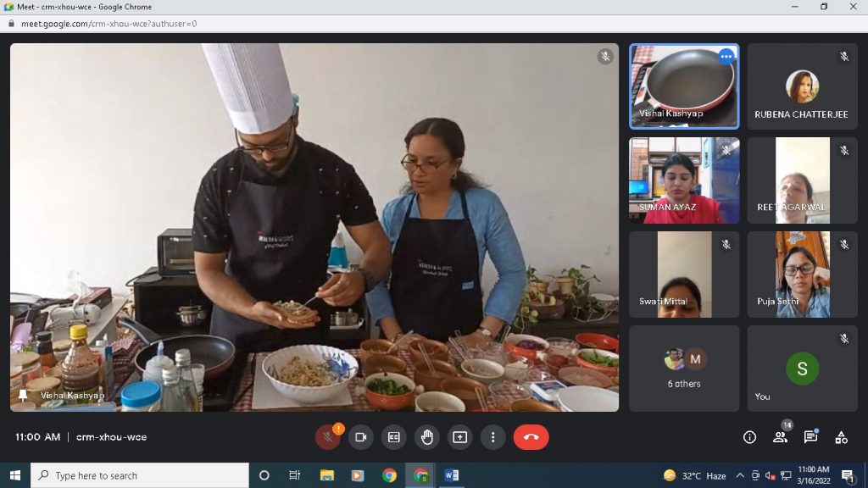The width and height of the screenshot is (868, 488).
Task: Click the Present now screen share icon
Action: point(459,437)
